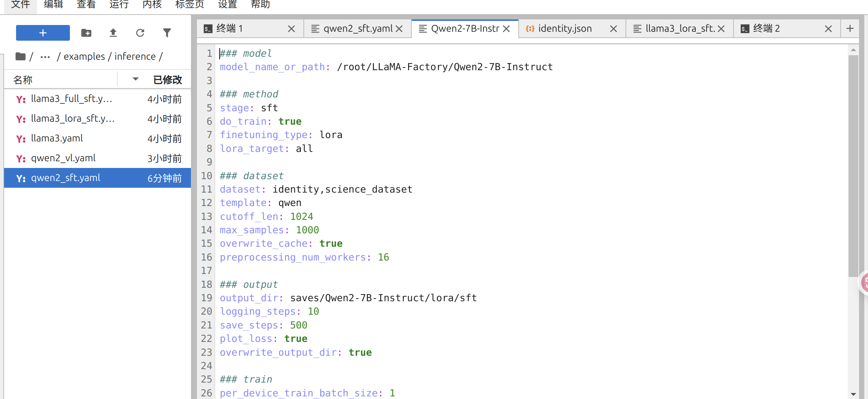This screenshot has height=399, width=868.
Task: Click the upload files icon
Action: coord(113,33)
